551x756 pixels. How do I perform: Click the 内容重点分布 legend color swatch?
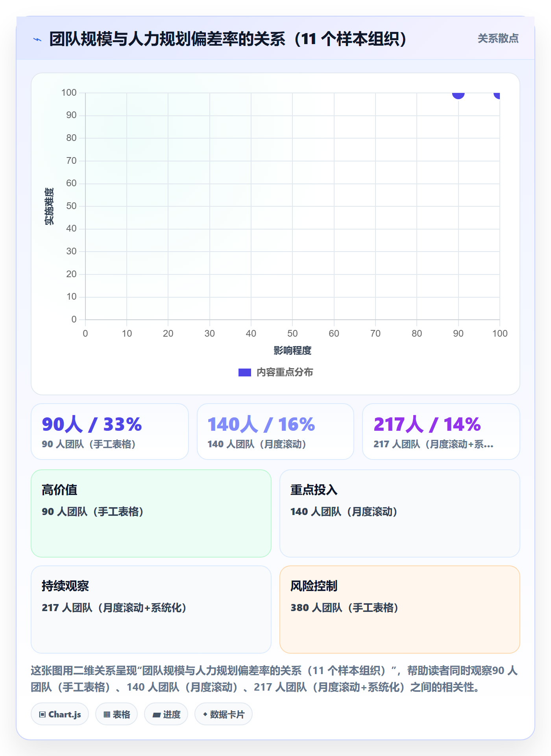click(x=245, y=372)
